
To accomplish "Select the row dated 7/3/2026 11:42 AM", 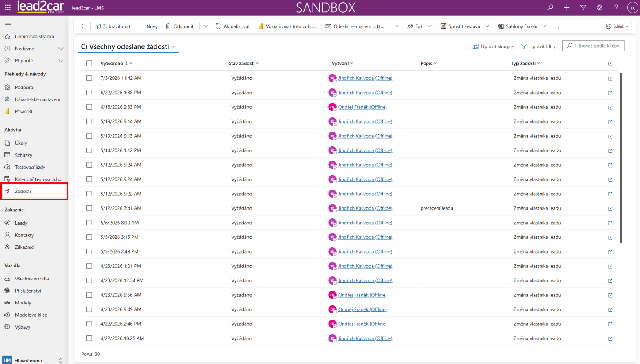I will [89, 78].
